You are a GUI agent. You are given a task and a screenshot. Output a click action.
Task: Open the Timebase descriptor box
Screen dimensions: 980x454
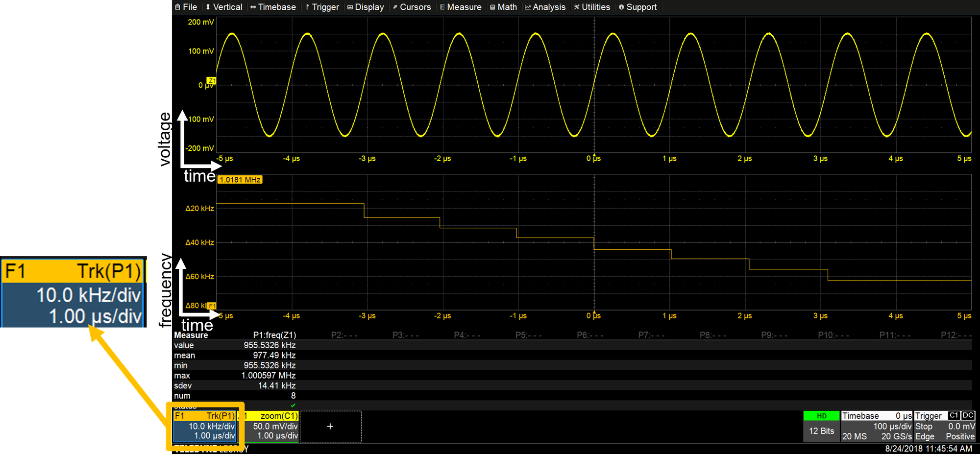[877, 427]
